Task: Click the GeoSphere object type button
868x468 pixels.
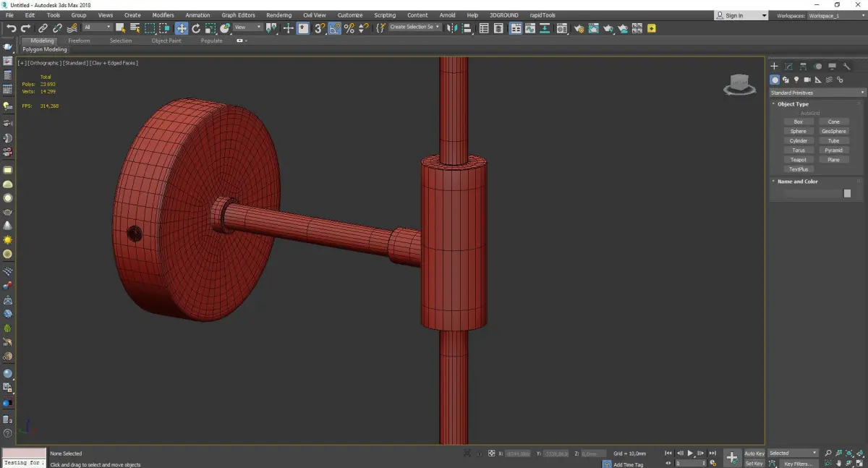Action: 834,132
